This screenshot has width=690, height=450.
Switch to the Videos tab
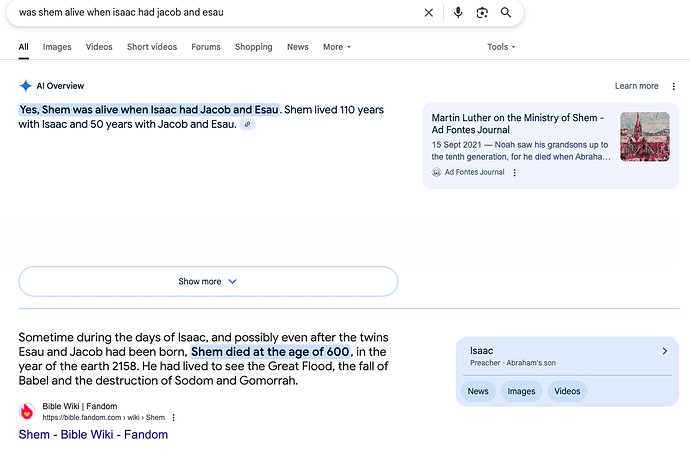[99, 47]
